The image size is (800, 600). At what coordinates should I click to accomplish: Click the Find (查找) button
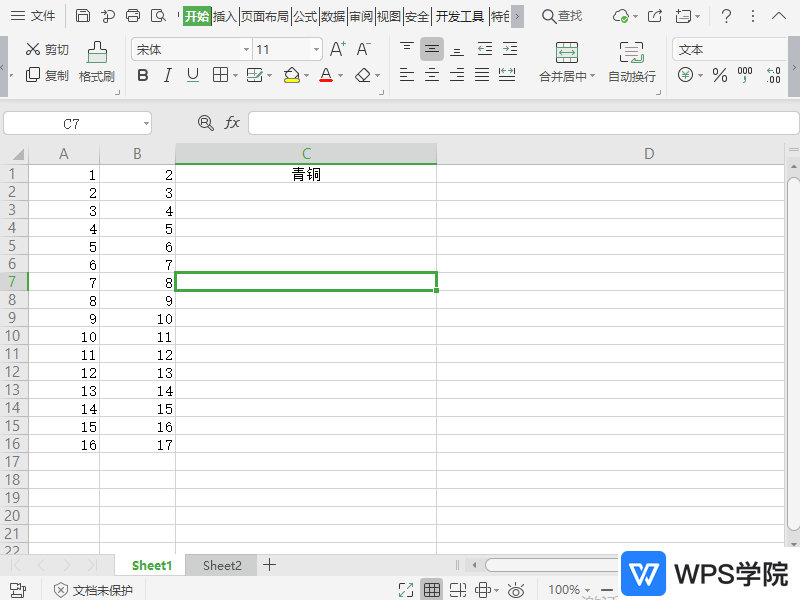561,16
